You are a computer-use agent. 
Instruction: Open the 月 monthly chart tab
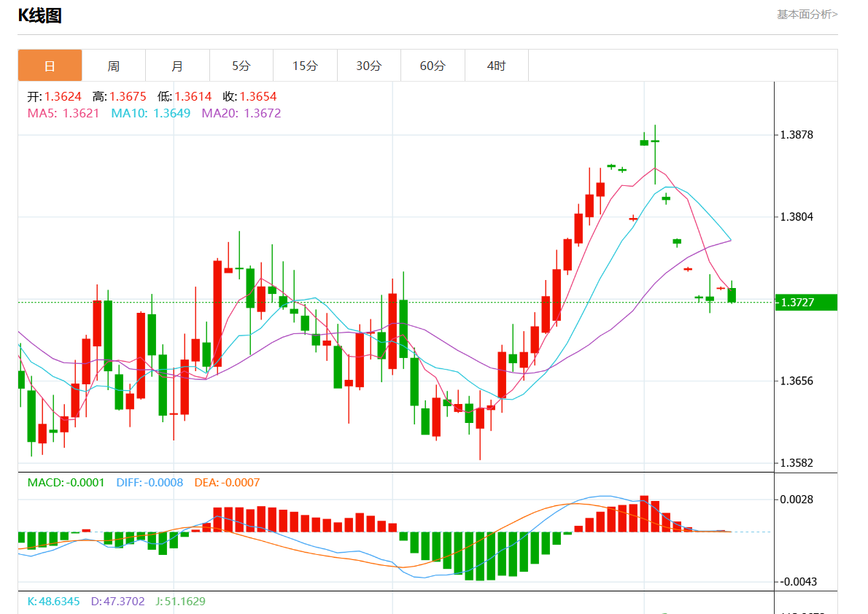[177, 66]
